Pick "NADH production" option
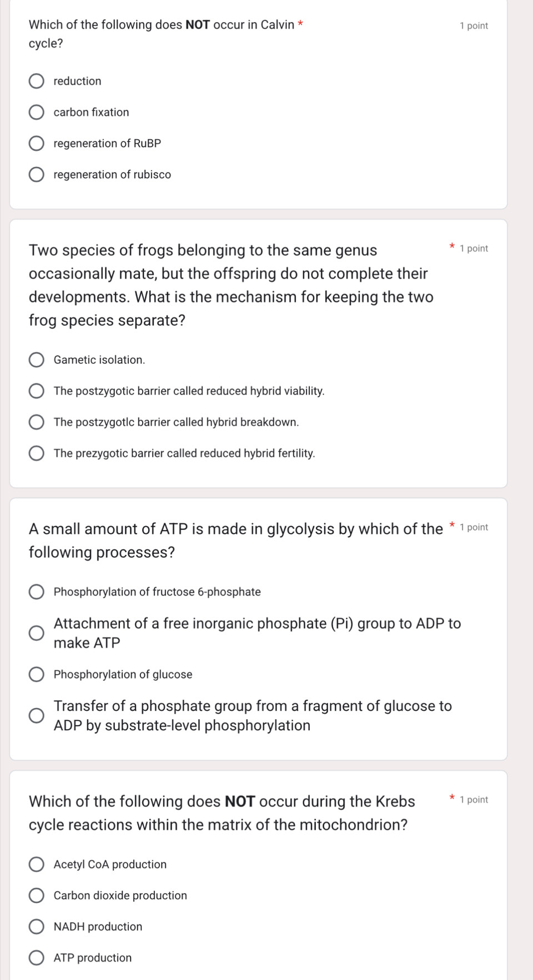This screenshot has height=980, width=533. [37, 926]
